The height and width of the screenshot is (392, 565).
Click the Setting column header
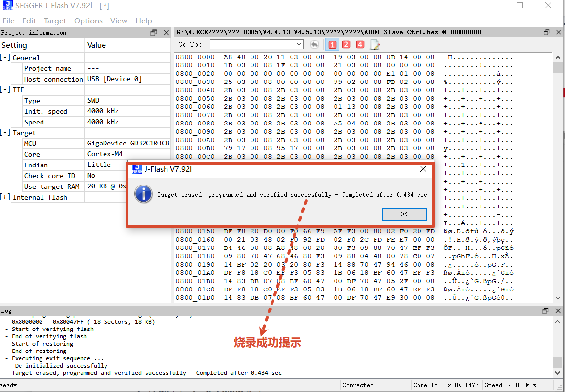pyautogui.click(x=42, y=45)
